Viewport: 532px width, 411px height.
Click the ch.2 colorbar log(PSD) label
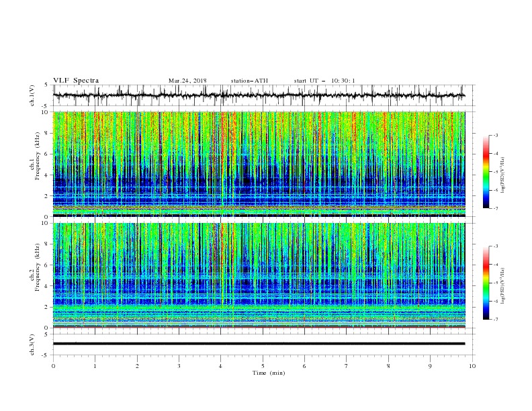pos(503,286)
